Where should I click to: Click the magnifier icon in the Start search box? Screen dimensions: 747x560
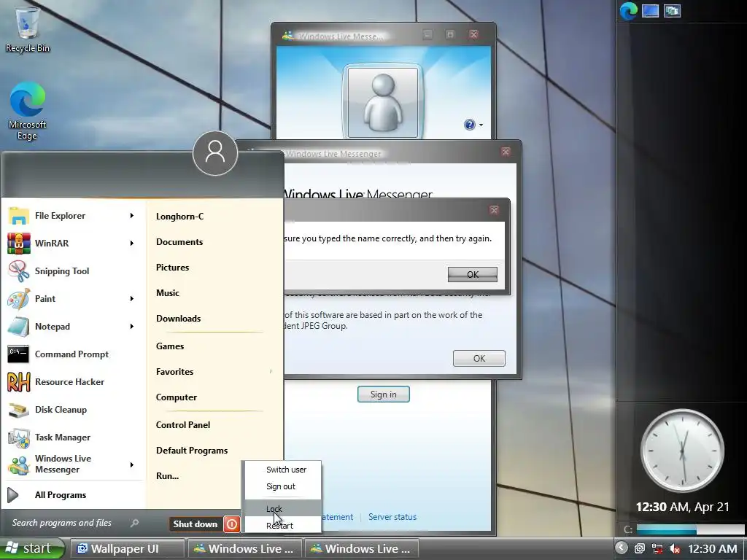click(x=134, y=523)
